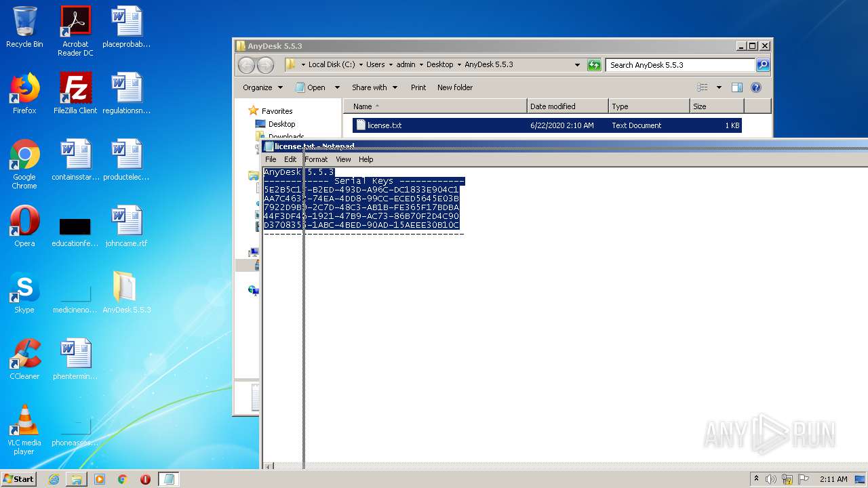Launch Opera browser from desktop
The width and height of the screenshot is (868, 488).
tap(24, 226)
